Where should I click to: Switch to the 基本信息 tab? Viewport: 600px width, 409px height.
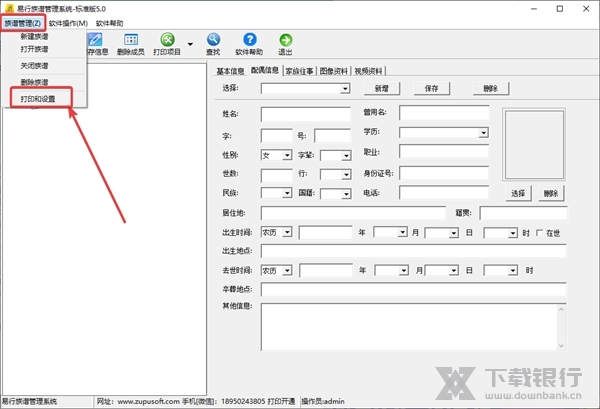[x=230, y=71]
